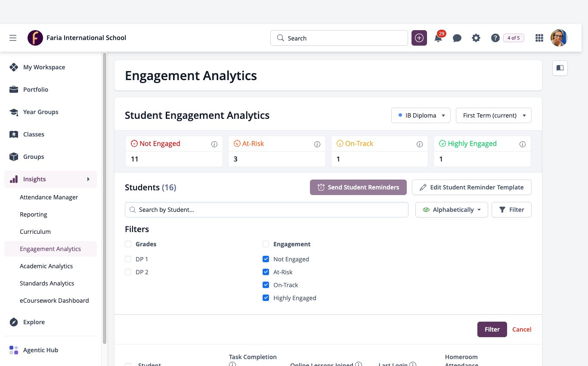Click the Not Engaged count card
This screenshot has height=366, width=588.
tap(174, 152)
